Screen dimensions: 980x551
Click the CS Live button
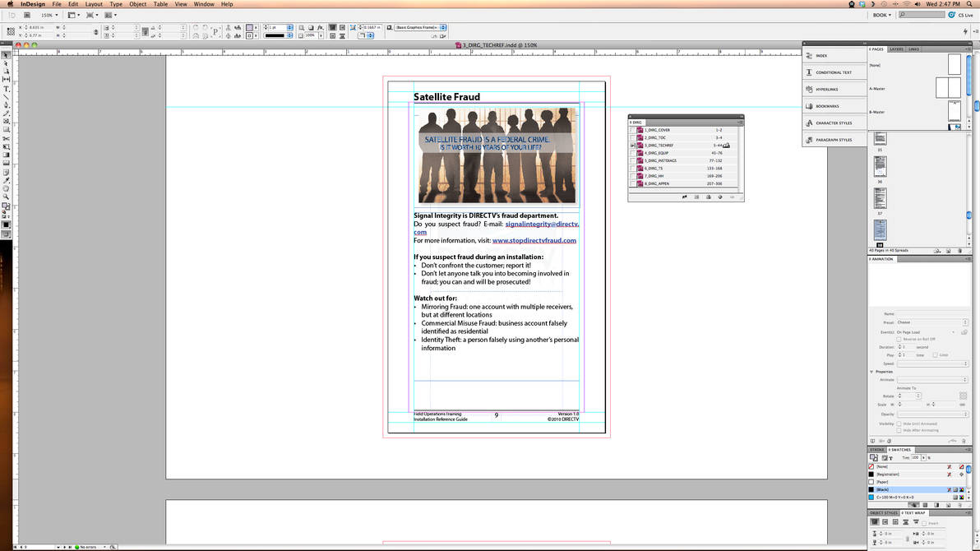click(x=960, y=15)
